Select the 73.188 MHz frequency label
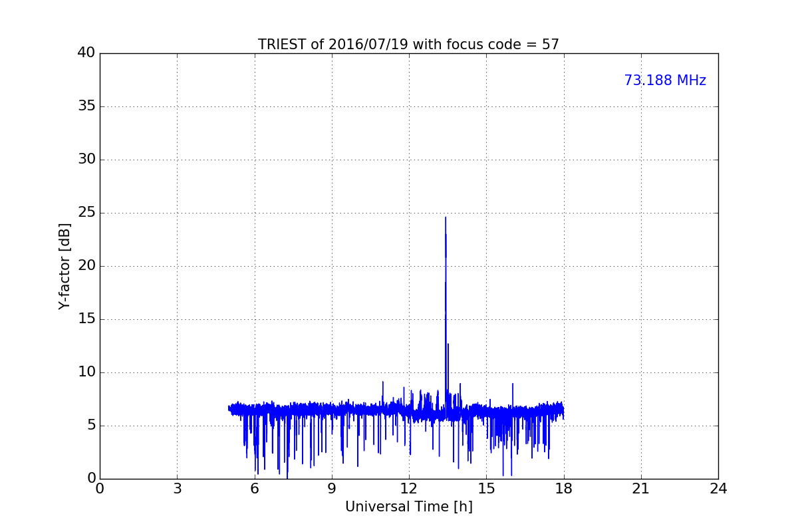 [665, 80]
